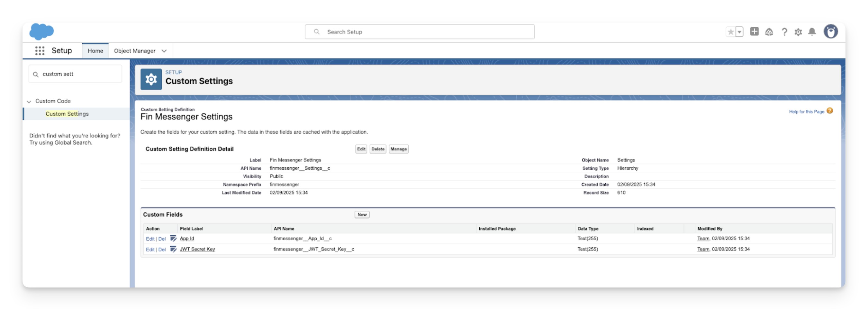Open the favorites list dropdown arrow
The width and height of the screenshot is (868, 310).
click(739, 32)
